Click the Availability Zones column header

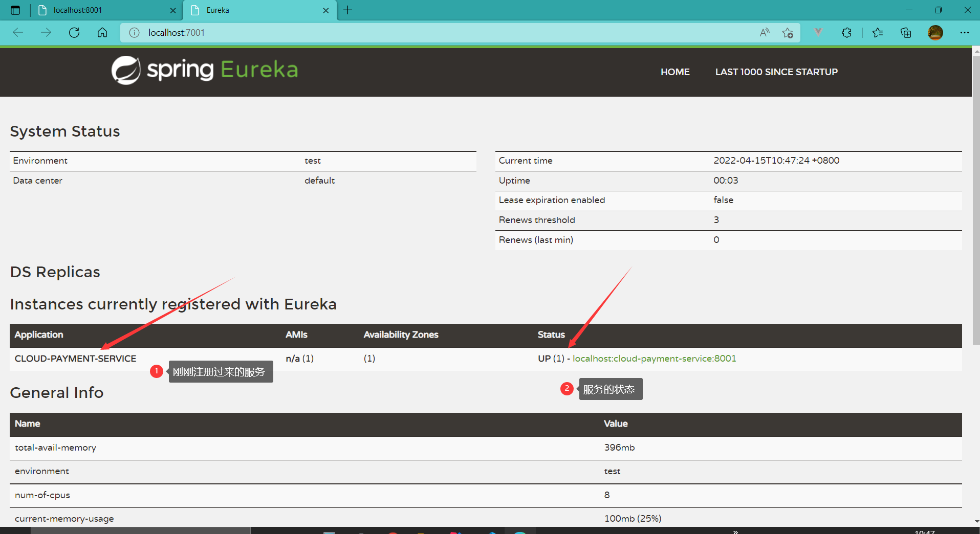click(401, 335)
